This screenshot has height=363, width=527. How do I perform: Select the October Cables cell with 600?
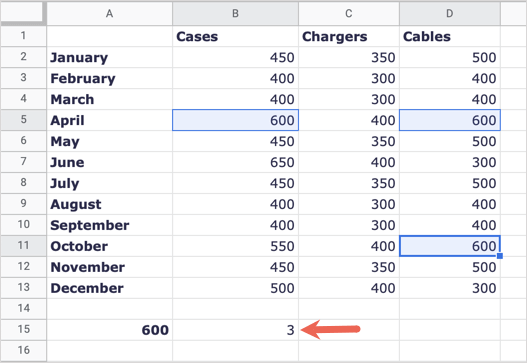(x=450, y=246)
